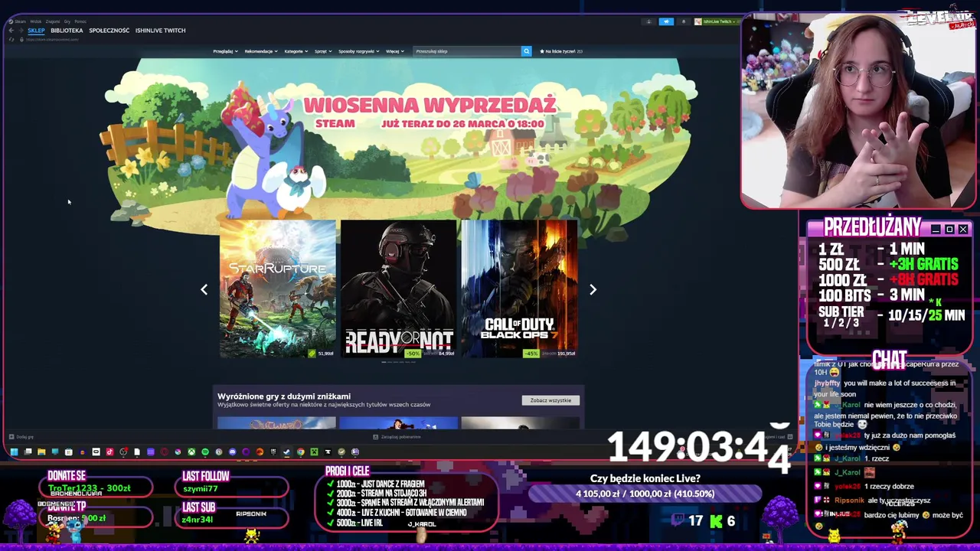Click the Zobacz wszystkie button
This screenshot has height=551, width=980.
pos(550,400)
